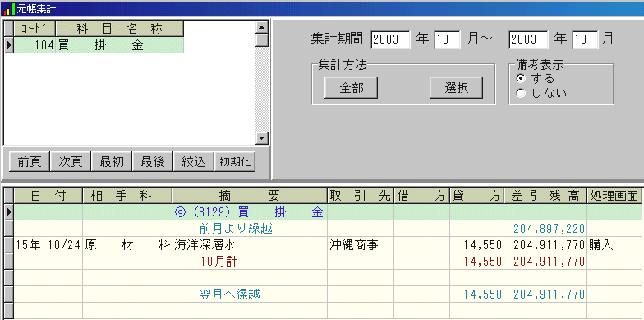This screenshot has width=644, height=320.
Task: Go to previous page with 前頁
Action: 30,161
